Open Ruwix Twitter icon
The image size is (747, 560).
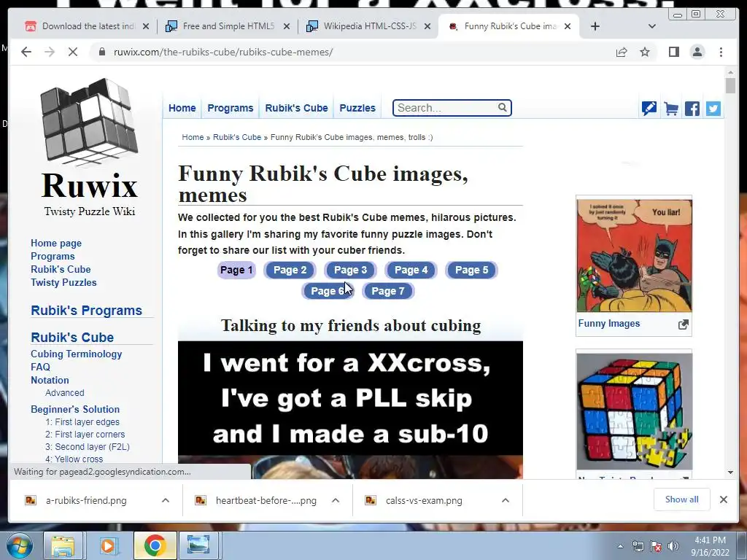tap(713, 109)
